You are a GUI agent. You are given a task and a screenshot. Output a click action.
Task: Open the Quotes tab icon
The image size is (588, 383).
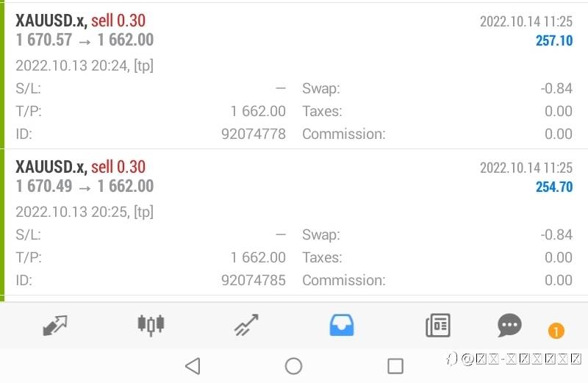[x=55, y=325]
